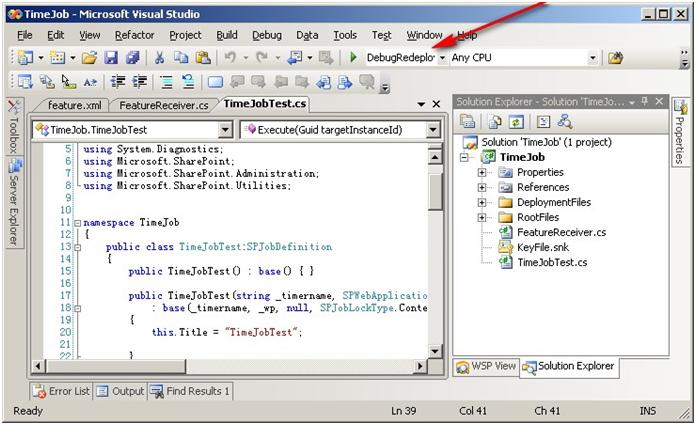The height and width of the screenshot is (425, 696).
Task: Select KeyFile.snk in Solution Explorer
Action: coord(542,247)
